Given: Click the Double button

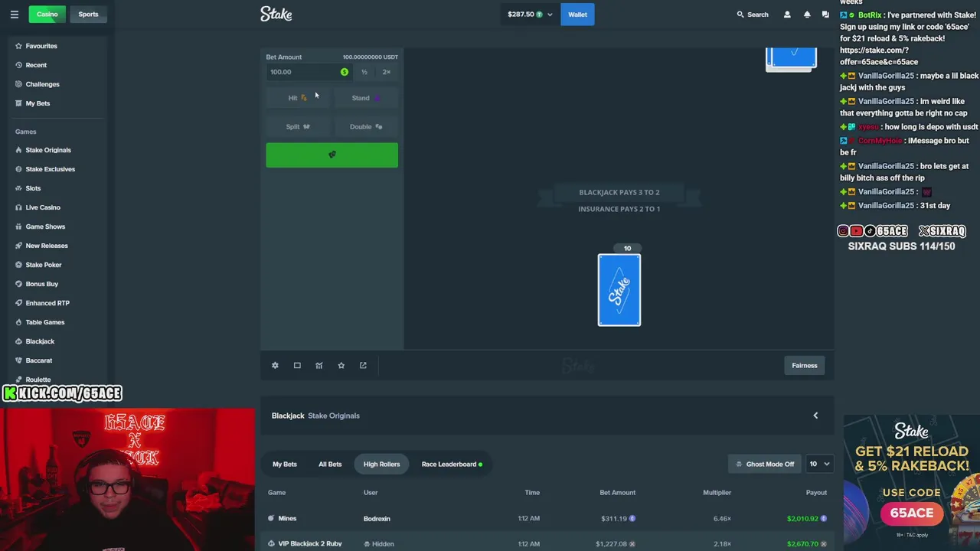Looking at the screenshot, I should click(365, 127).
